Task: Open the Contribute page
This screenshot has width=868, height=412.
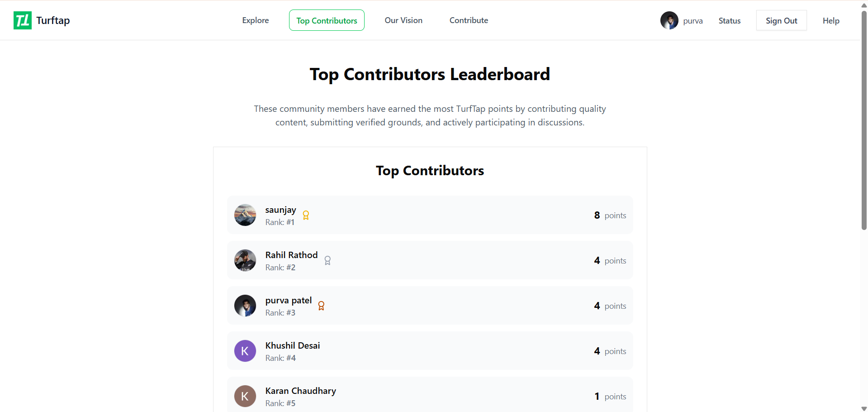Action: pyautogui.click(x=469, y=20)
